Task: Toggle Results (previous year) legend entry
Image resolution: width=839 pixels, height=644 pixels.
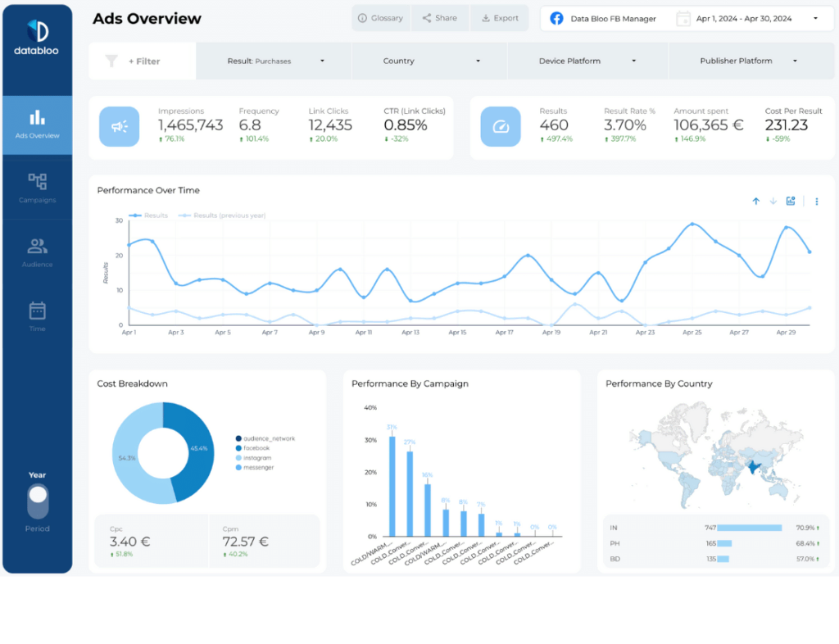Action: click(x=223, y=215)
